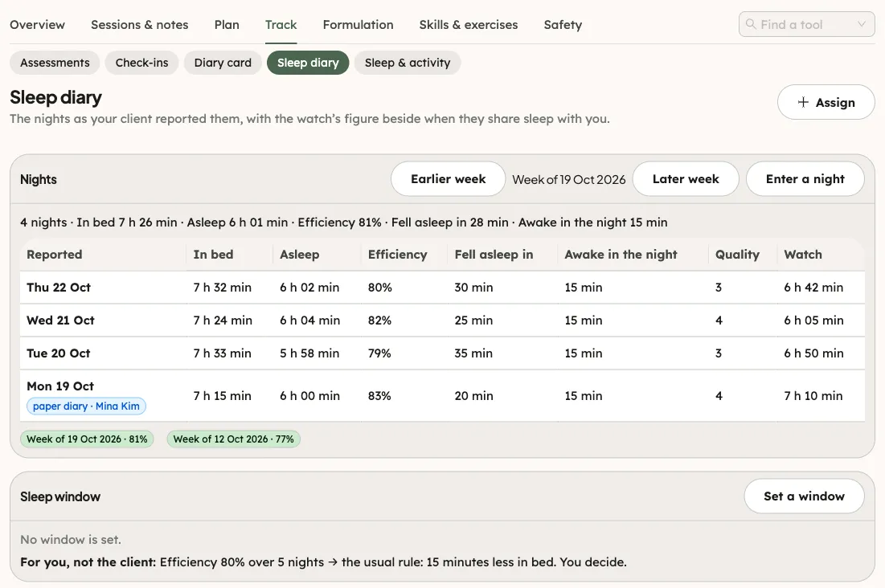Open Skills & exercises tab

tap(469, 25)
